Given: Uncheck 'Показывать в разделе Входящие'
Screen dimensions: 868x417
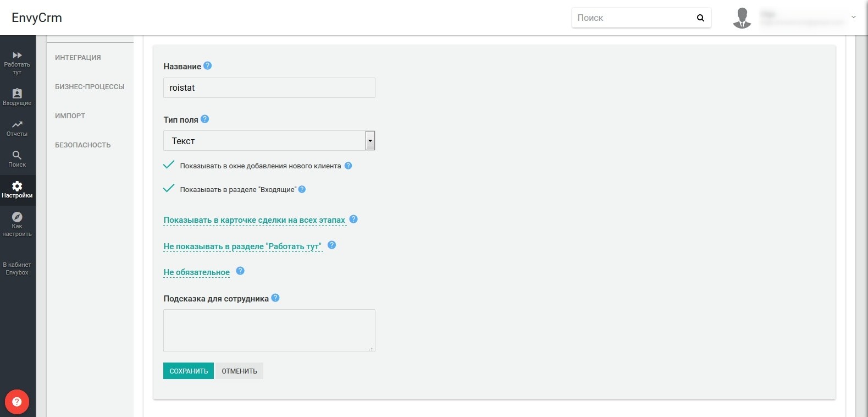Looking at the screenshot, I should pyautogui.click(x=169, y=189).
